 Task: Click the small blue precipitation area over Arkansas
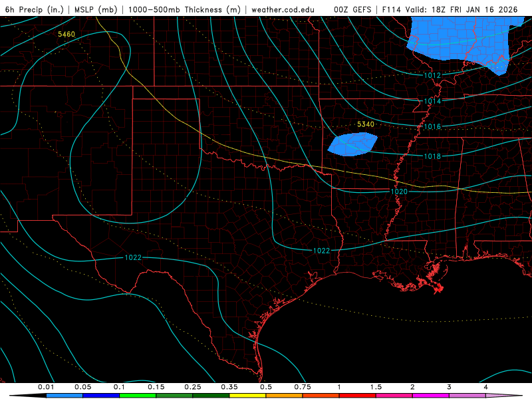pyautogui.click(x=352, y=144)
